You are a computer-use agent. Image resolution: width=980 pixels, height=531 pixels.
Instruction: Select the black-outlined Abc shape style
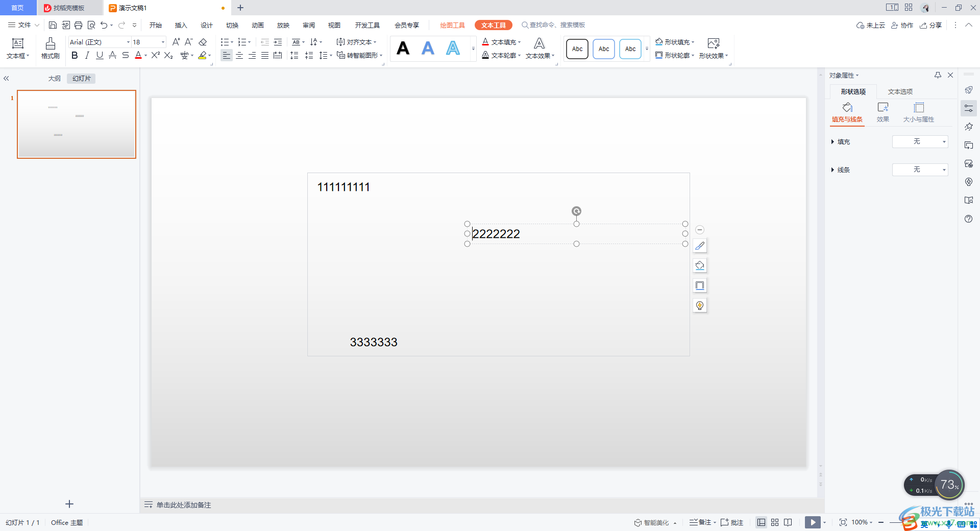[x=577, y=49]
